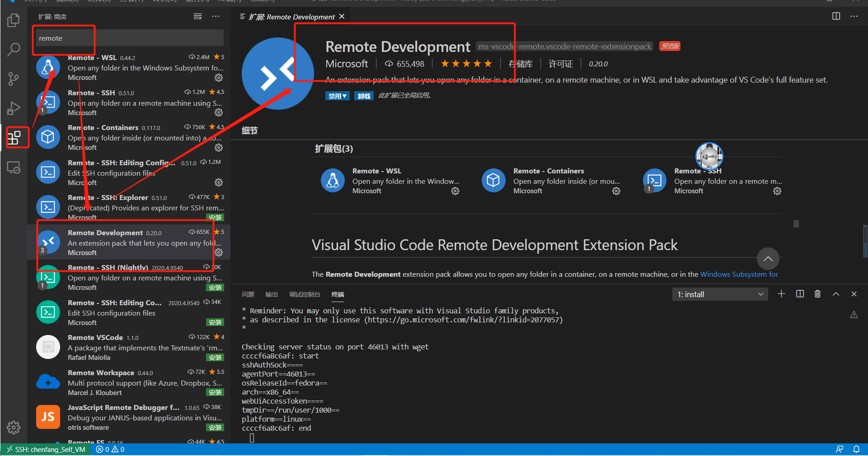Open the Manage gear in activity bar
Viewport: 868px width, 456px height.
click(x=14, y=427)
